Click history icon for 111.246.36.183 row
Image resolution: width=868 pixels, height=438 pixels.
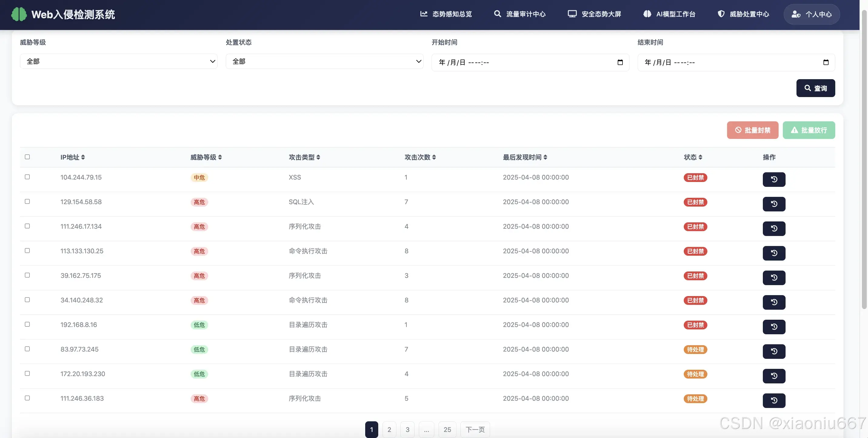pos(774,401)
